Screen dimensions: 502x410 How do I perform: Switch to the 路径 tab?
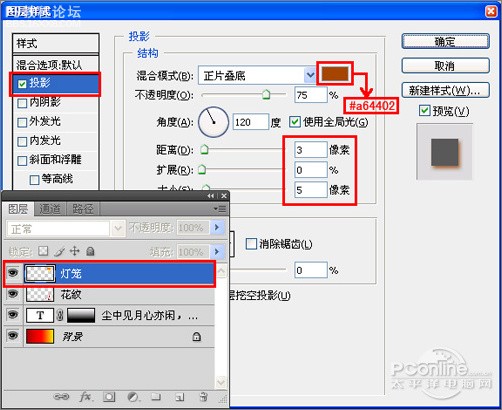tap(83, 209)
